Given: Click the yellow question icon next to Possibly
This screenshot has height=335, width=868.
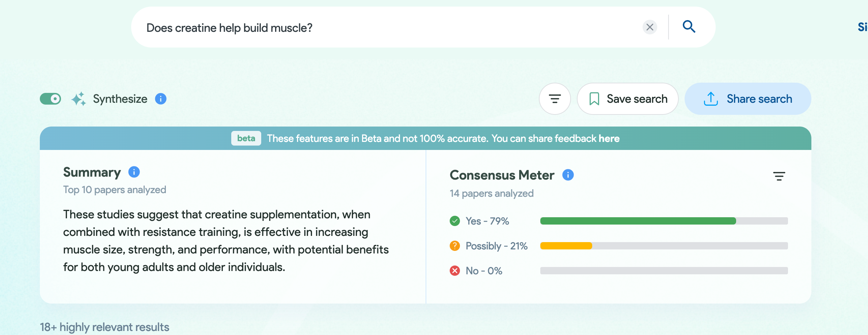Looking at the screenshot, I should tap(454, 246).
